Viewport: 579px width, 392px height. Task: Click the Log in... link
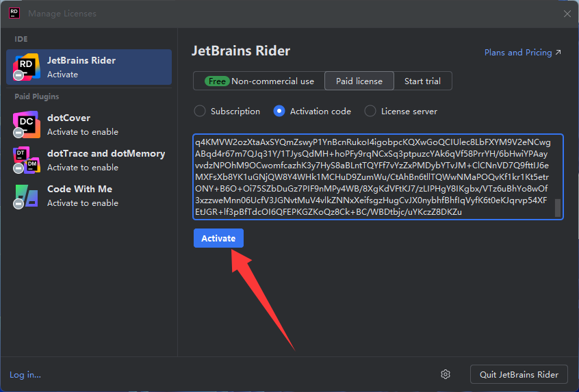tap(25, 375)
